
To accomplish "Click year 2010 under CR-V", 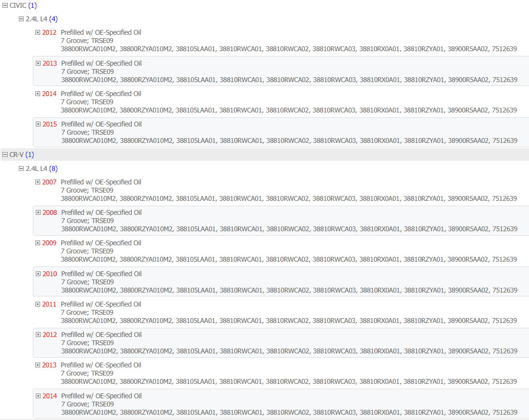I will click(x=50, y=274).
